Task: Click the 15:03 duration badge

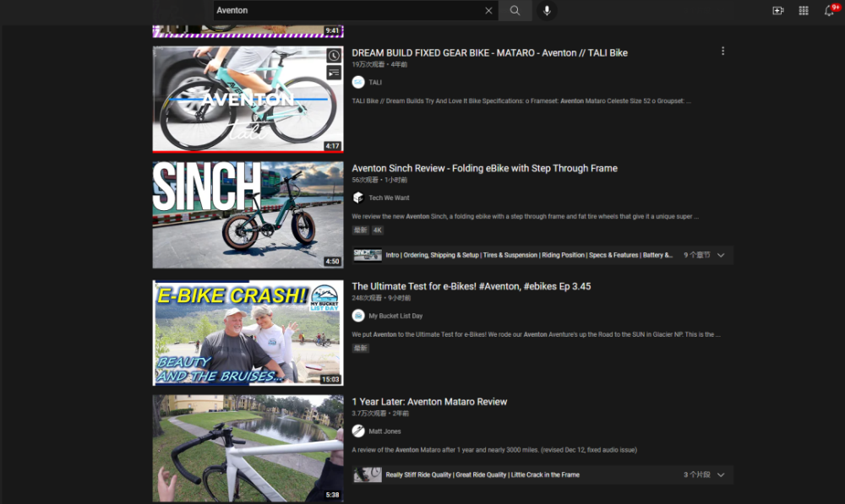Action: point(330,379)
